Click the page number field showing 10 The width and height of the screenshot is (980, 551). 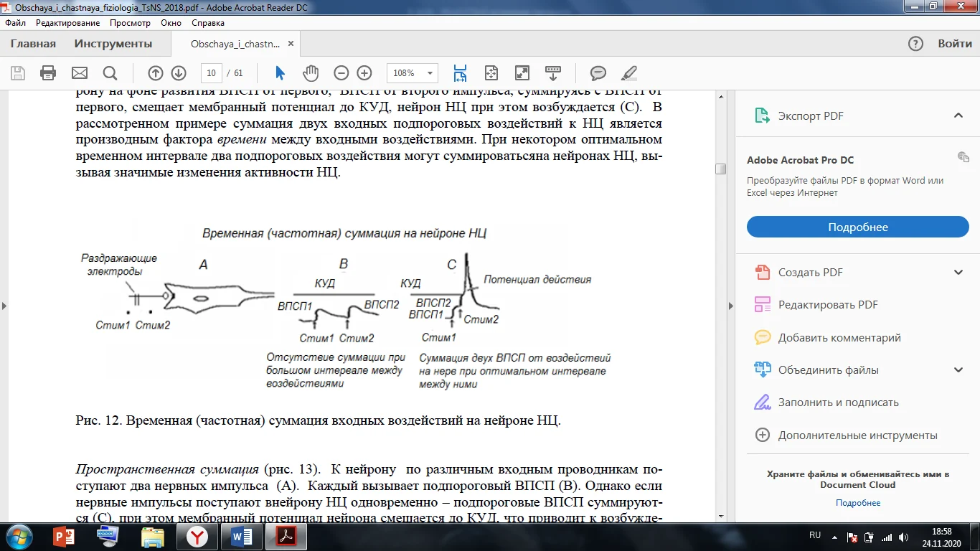click(x=211, y=73)
